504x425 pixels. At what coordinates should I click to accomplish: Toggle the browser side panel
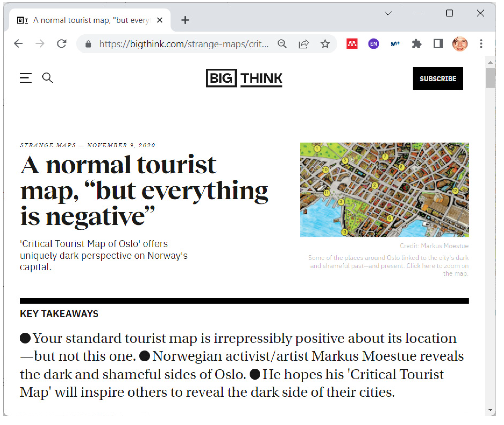(x=438, y=44)
